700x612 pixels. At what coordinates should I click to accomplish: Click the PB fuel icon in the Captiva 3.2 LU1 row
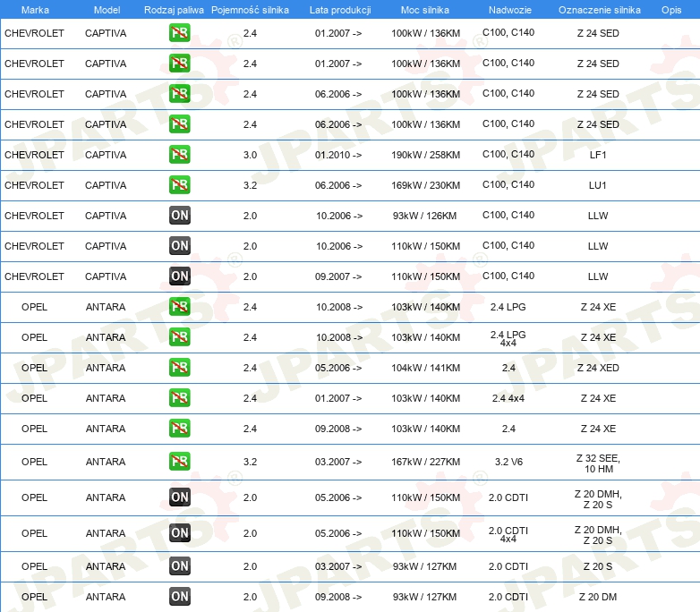(179, 185)
